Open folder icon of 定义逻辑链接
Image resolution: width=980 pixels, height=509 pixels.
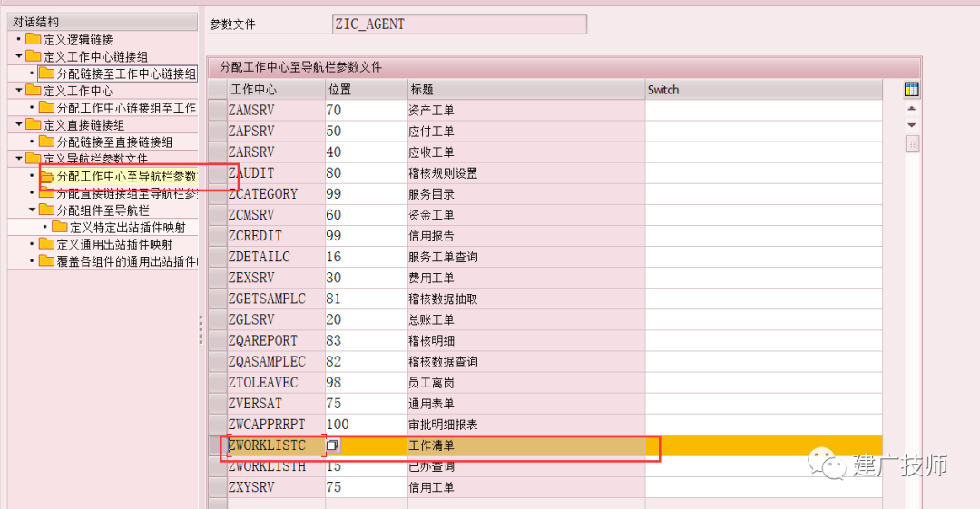34,39
